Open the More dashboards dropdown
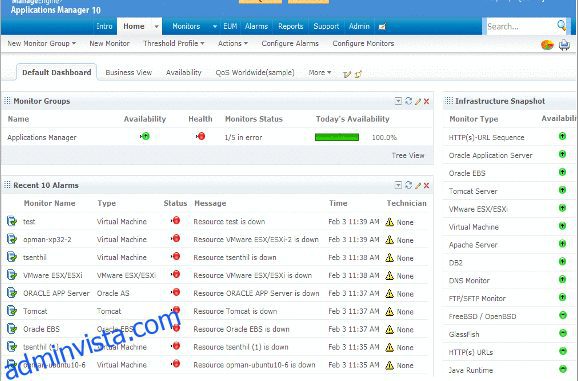 pyautogui.click(x=320, y=73)
